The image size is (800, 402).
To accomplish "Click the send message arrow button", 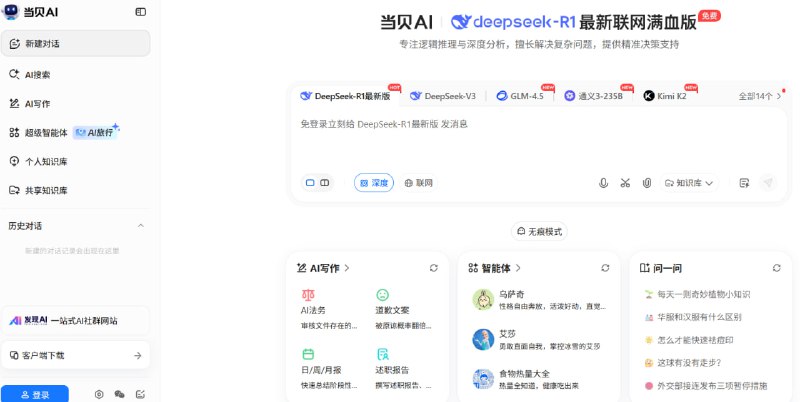I will tap(768, 183).
